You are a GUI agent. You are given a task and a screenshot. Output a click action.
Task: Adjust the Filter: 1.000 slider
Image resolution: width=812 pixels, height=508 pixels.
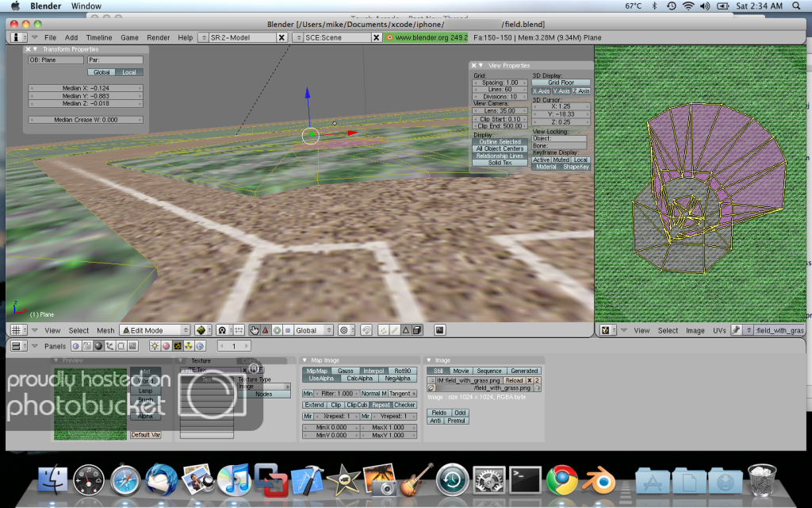tap(337, 394)
